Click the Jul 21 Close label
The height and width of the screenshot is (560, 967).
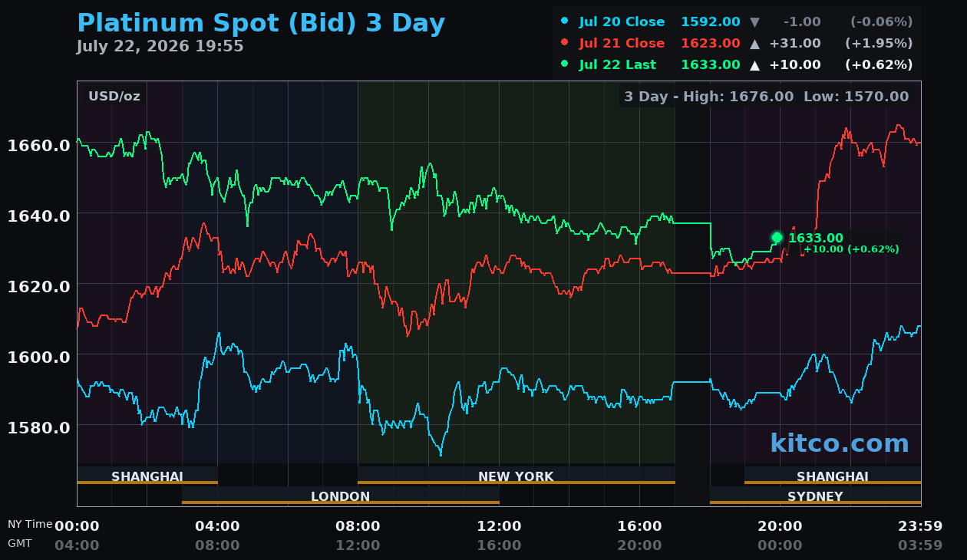tap(622, 44)
